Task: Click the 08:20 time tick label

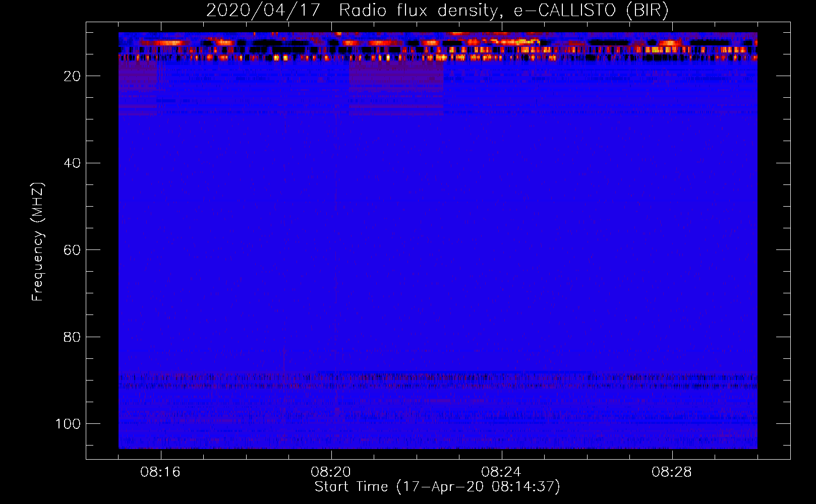Action: pyautogui.click(x=331, y=472)
